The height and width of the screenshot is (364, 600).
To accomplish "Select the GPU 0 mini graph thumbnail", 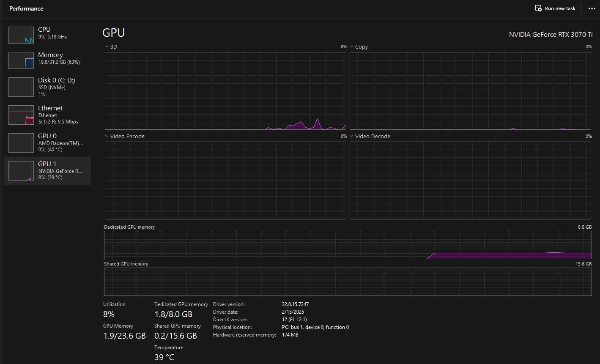I will [21, 143].
